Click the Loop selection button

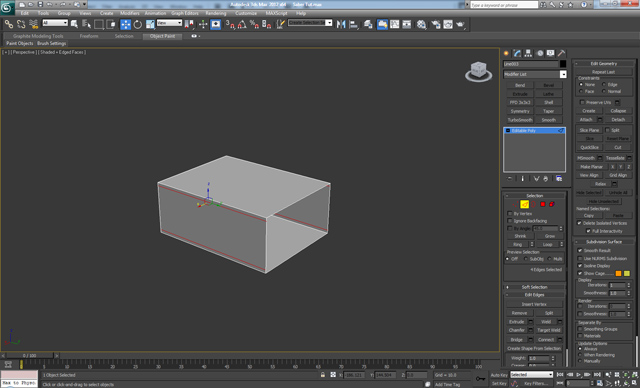(x=547, y=244)
